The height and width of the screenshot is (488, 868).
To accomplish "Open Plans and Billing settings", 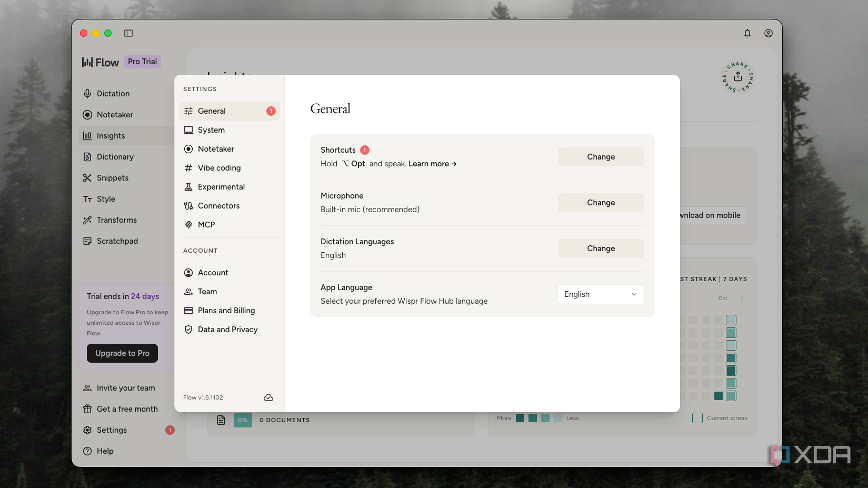I will (229, 311).
